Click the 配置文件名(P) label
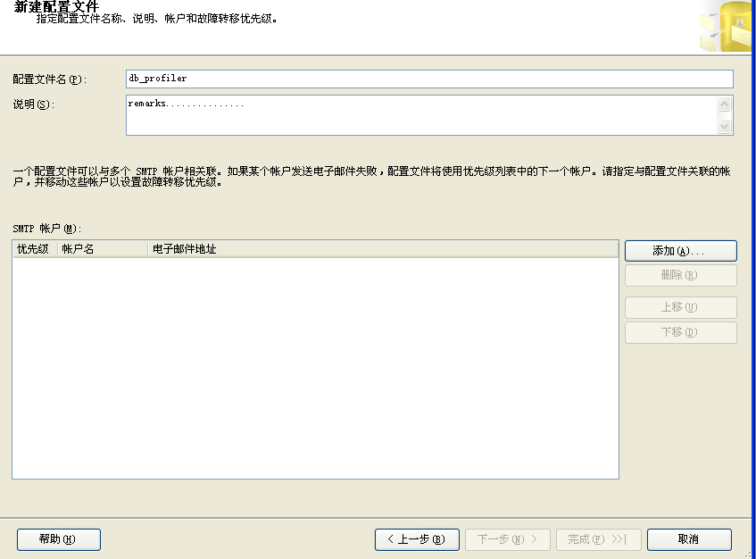This screenshot has width=756, height=559. 48,79
